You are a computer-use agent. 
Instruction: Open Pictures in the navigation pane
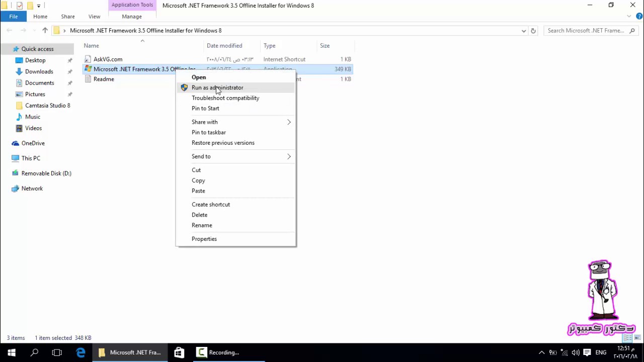tap(35, 94)
